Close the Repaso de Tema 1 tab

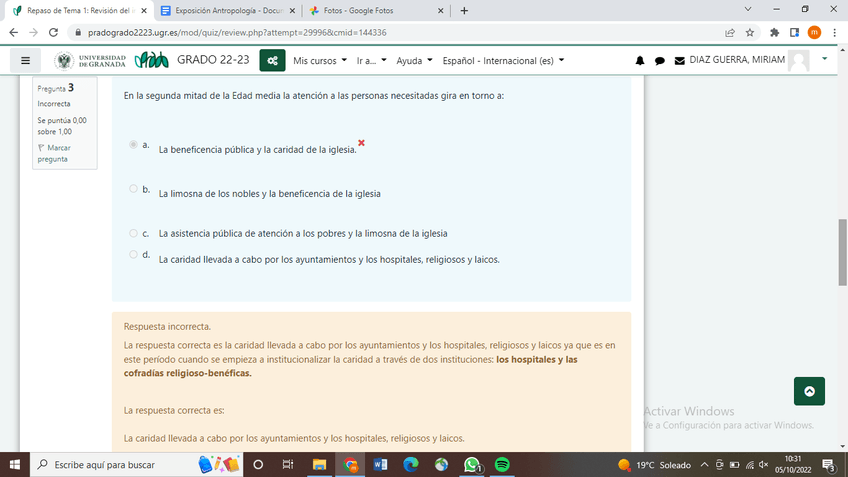pos(144,10)
